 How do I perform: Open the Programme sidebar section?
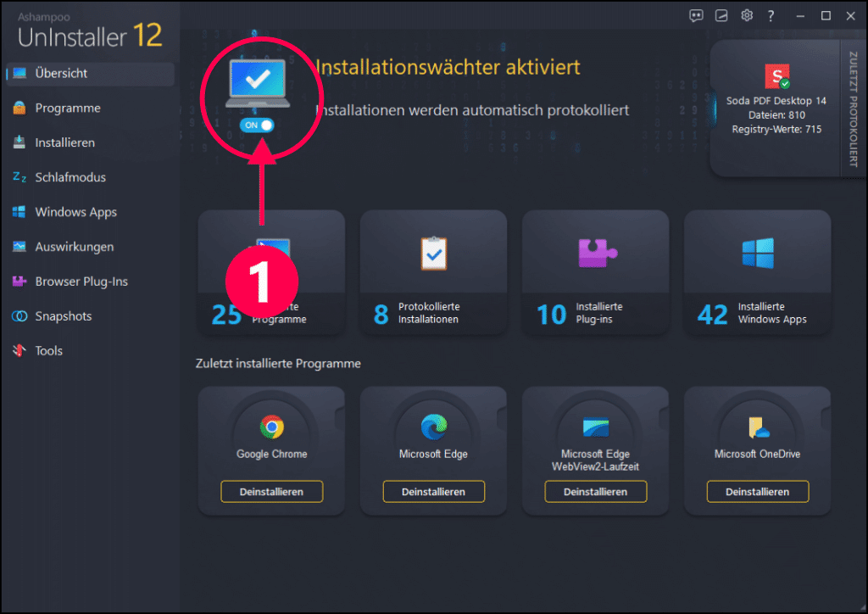point(68,108)
